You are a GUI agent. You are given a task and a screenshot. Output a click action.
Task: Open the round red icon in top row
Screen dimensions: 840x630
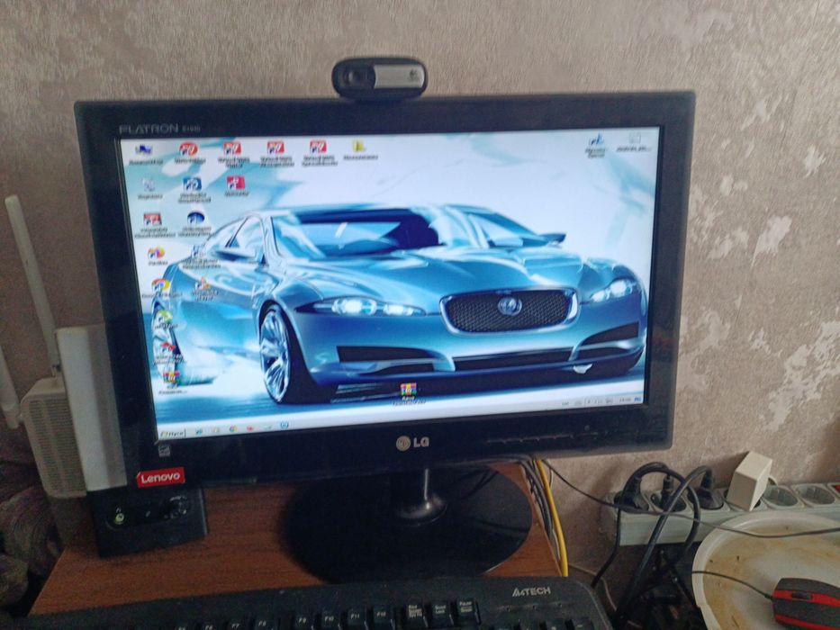[188, 149]
